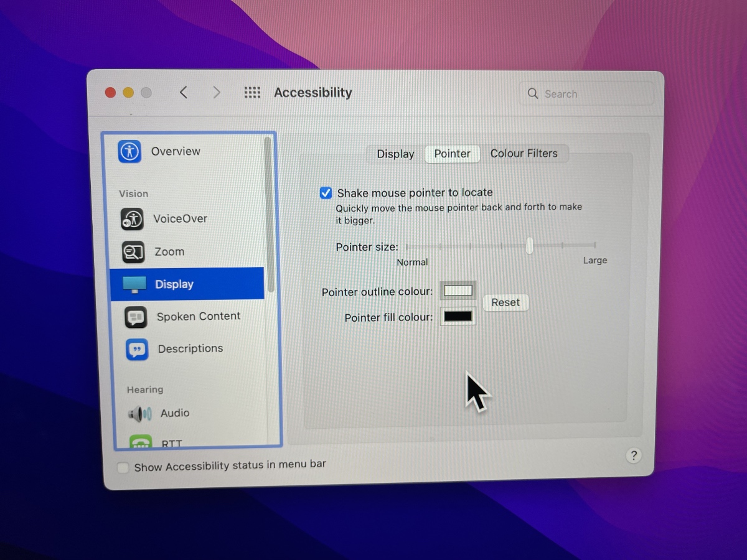This screenshot has height=560, width=747.
Task: Open the Pointer outline colour well
Action: (458, 291)
